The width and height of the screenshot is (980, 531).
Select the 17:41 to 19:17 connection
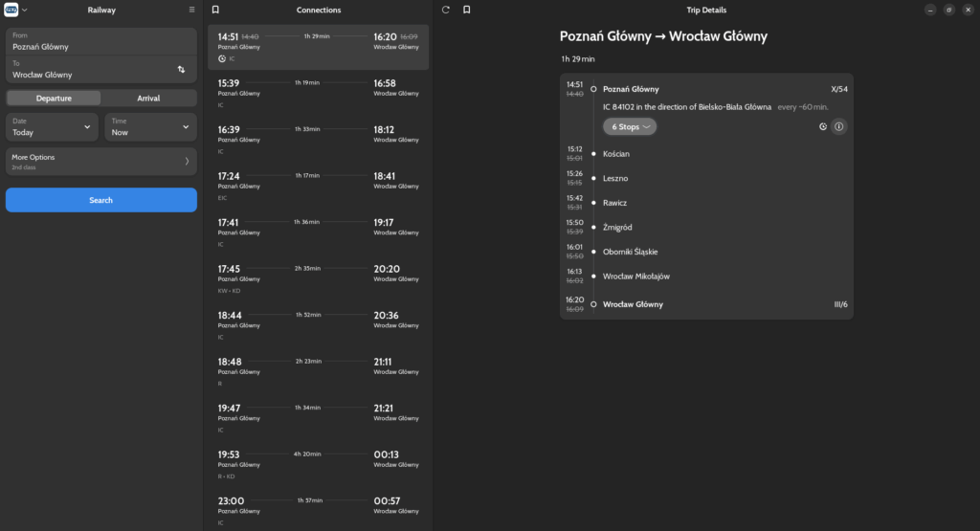(318, 232)
